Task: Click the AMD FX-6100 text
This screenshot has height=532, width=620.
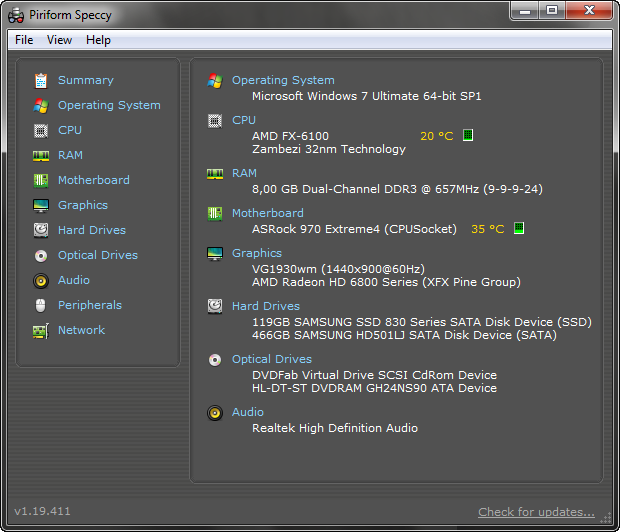Action: (290, 136)
